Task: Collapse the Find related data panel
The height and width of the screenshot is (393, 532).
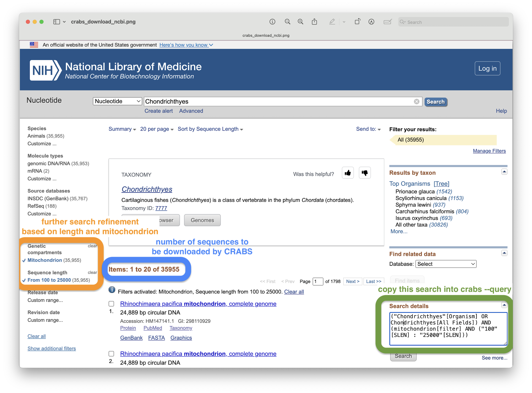Action: (504, 253)
